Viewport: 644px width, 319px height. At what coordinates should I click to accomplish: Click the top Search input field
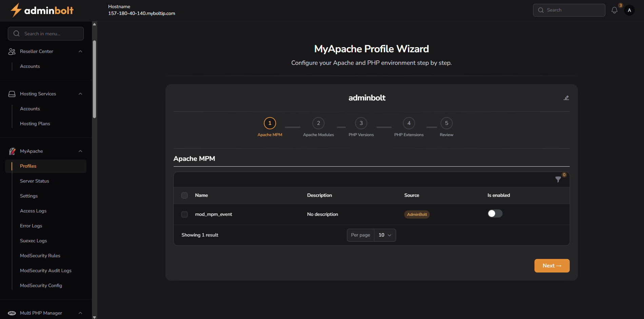pyautogui.click(x=569, y=10)
